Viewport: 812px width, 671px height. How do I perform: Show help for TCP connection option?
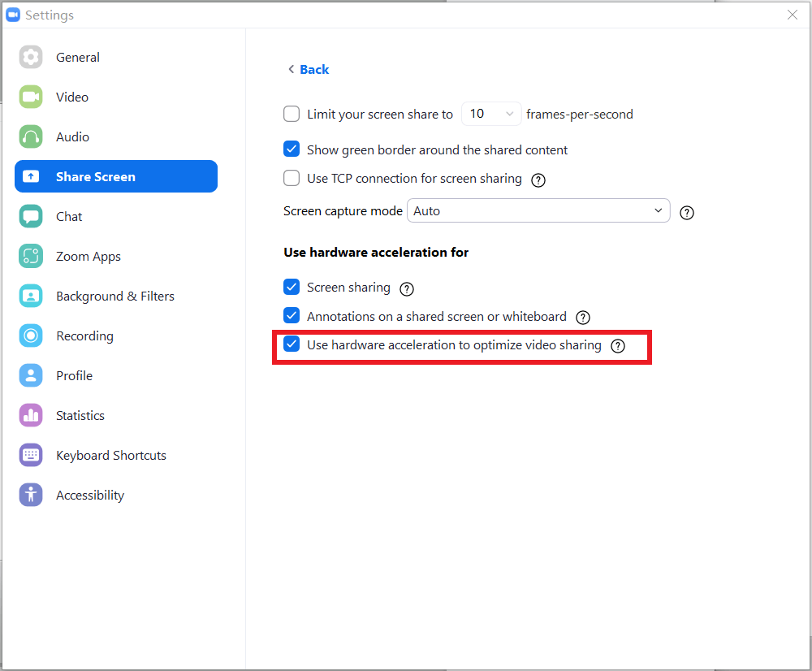pos(538,180)
